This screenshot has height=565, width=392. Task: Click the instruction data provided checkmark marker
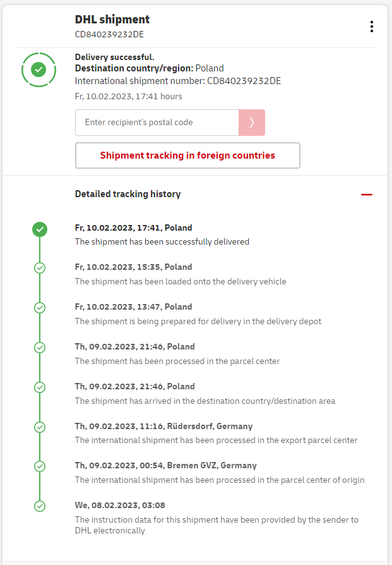pos(40,506)
